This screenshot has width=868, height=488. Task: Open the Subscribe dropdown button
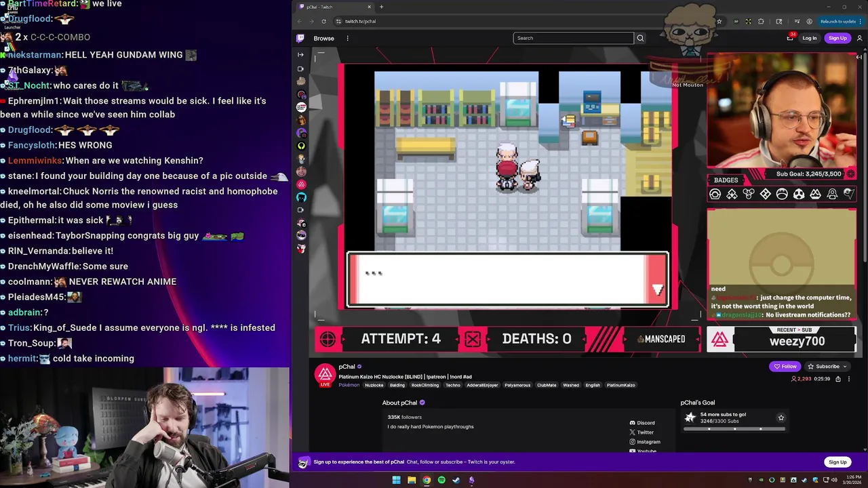coord(827,367)
